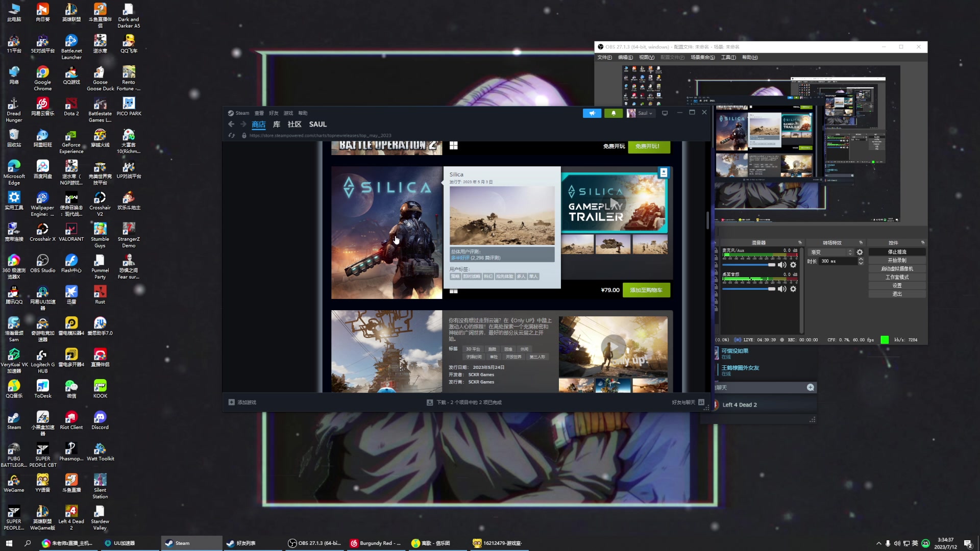
Task: Open Left 4 Dead 2 chat entry
Action: [739, 405]
